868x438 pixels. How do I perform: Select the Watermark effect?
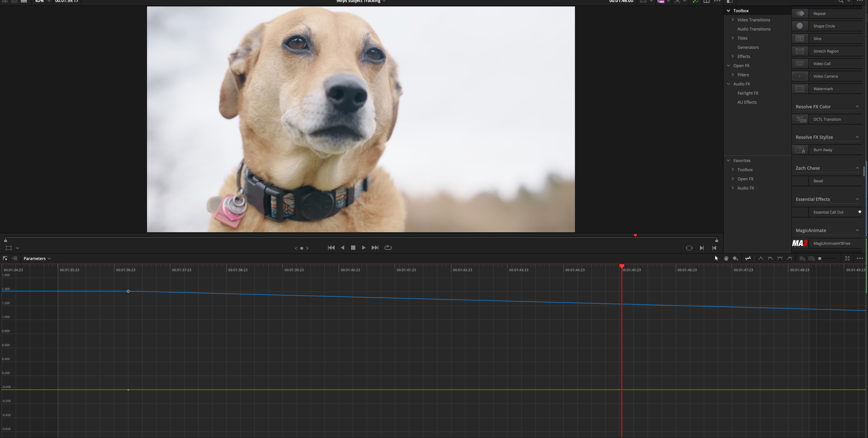point(827,89)
